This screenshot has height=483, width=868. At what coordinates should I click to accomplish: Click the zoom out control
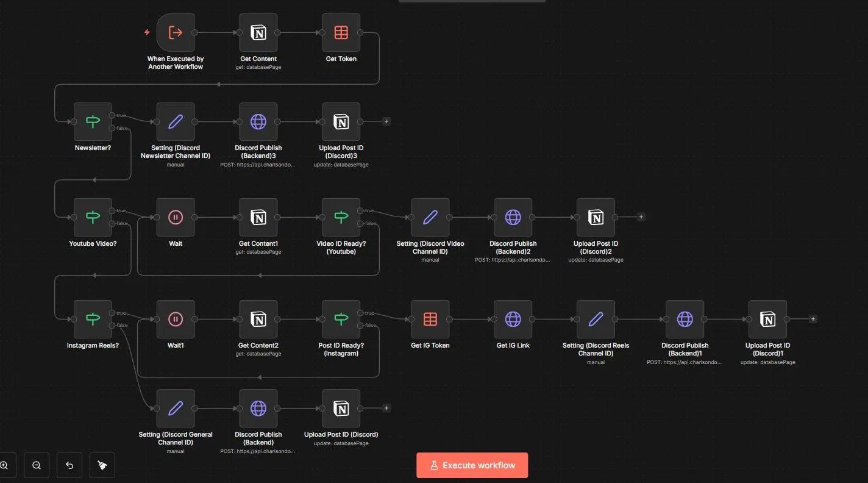pyautogui.click(x=36, y=465)
